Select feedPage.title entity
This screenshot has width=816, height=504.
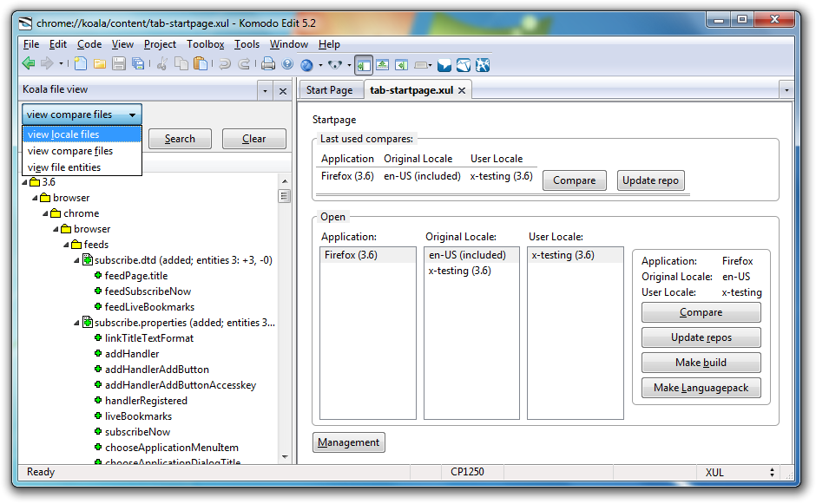point(135,276)
